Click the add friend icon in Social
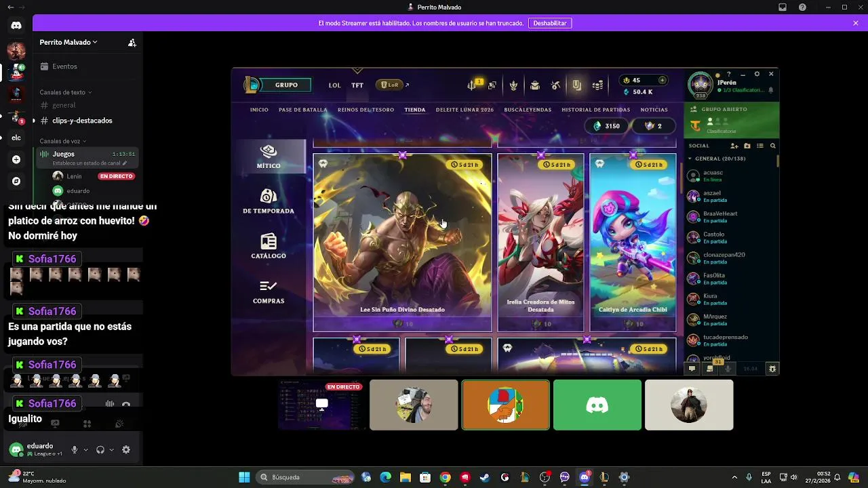 click(x=734, y=146)
